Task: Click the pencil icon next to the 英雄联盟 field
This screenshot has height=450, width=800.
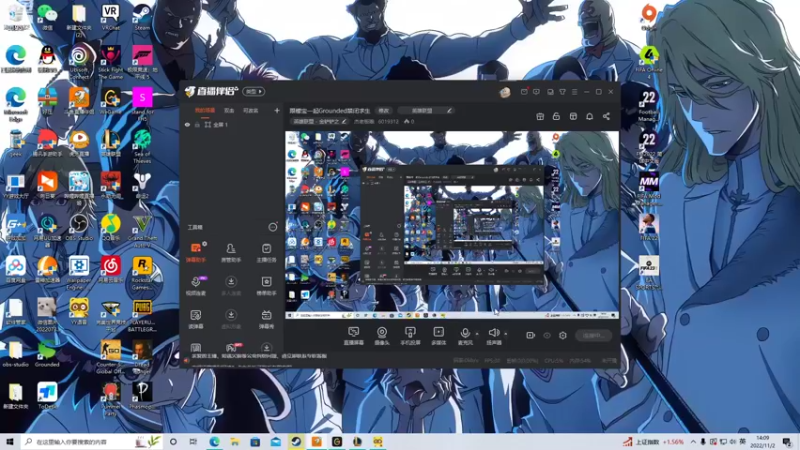Action: click(449, 110)
